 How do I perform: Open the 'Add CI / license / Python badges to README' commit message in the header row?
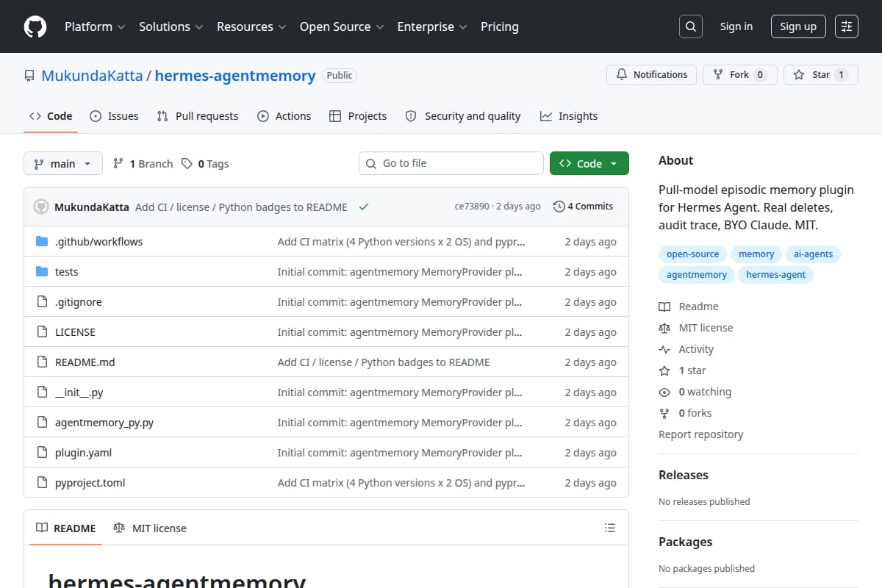click(241, 207)
